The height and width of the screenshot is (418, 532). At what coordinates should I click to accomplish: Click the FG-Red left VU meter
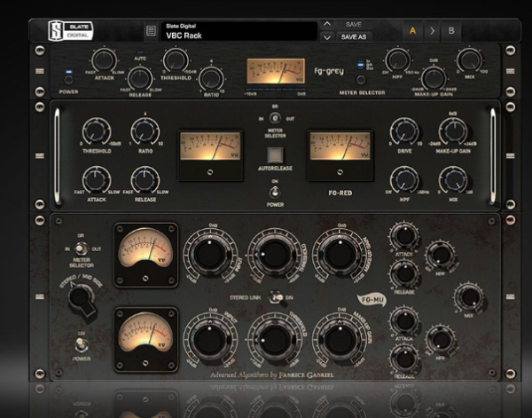pyautogui.click(x=209, y=147)
